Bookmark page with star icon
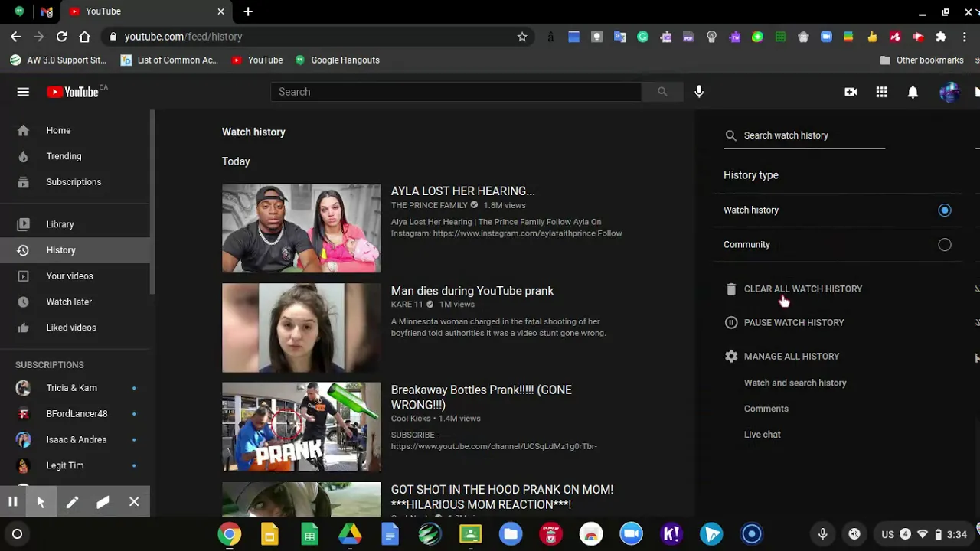This screenshot has width=980, height=551. pos(522,37)
